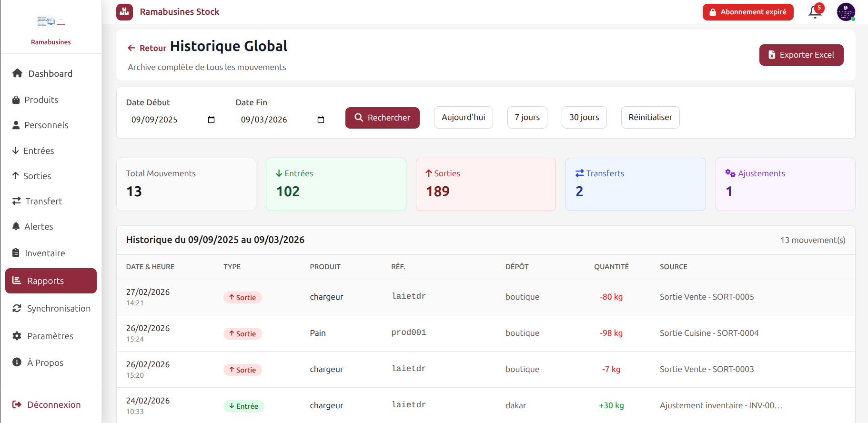The image size is (868, 423).
Task: Click the user profile avatar
Action: coord(846,12)
